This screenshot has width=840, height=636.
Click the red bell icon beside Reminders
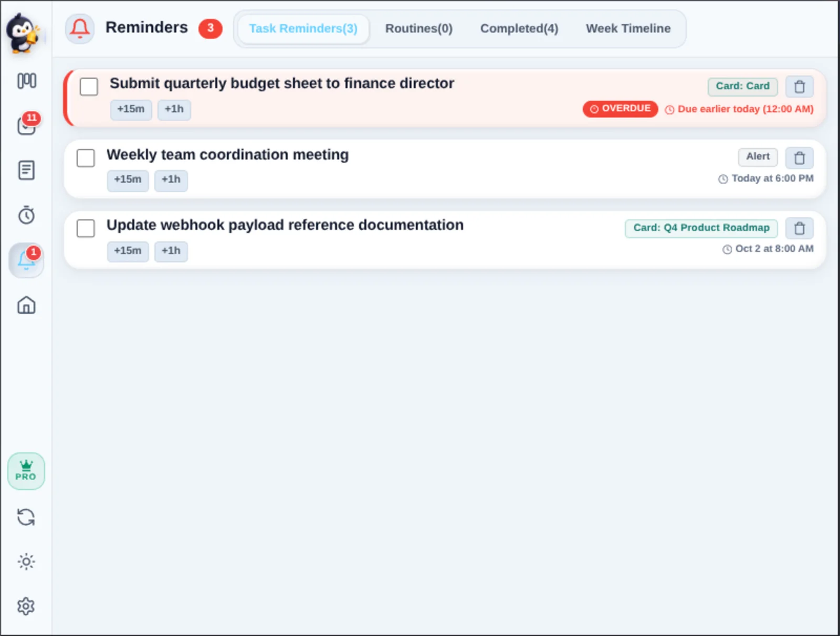80,28
